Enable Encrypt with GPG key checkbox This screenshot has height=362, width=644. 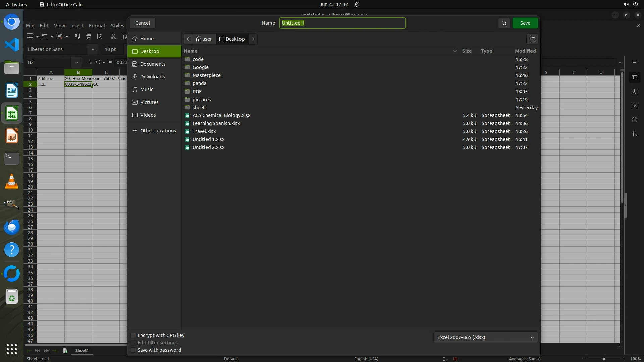133,335
